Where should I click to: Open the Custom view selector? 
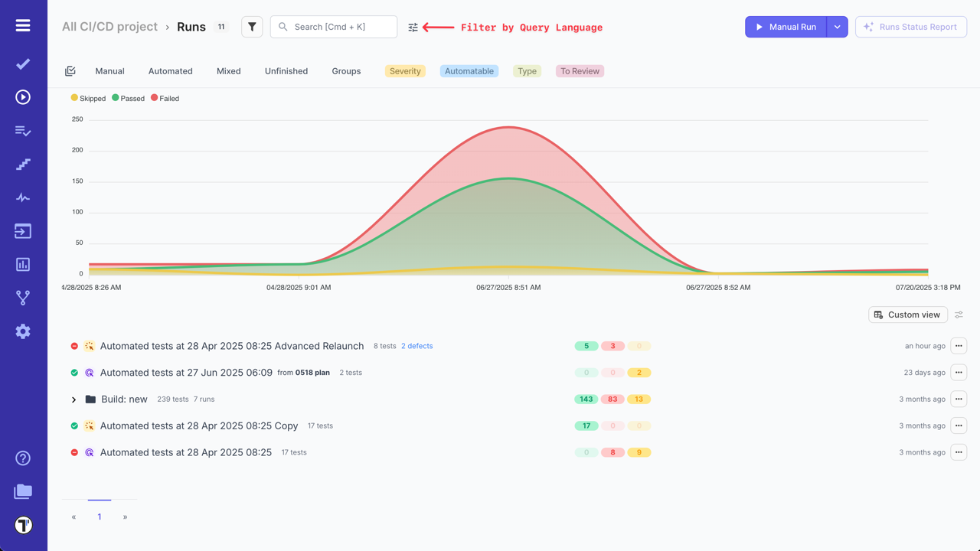(907, 315)
